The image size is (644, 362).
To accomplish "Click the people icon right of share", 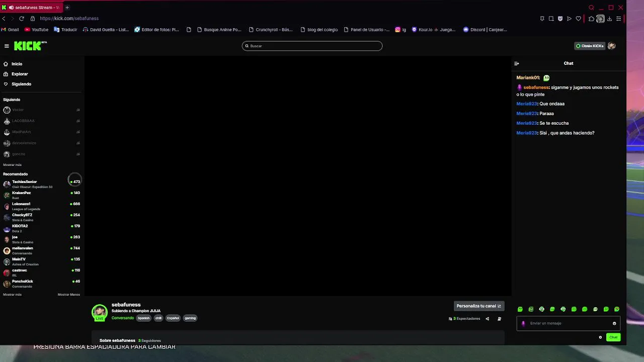I will point(499,319).
